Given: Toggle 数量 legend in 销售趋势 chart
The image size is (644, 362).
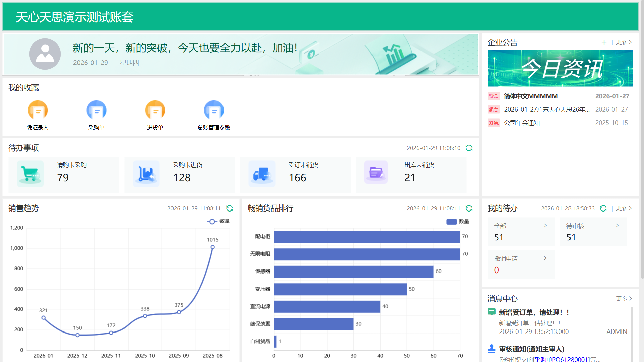Looking at the screenshot, I should tap(218, 221).
